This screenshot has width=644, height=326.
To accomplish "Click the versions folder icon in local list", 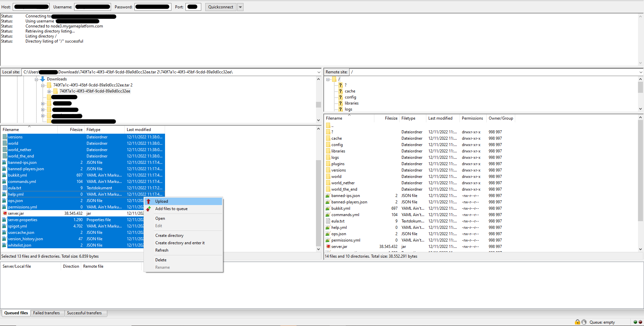I will click(5, 137).
